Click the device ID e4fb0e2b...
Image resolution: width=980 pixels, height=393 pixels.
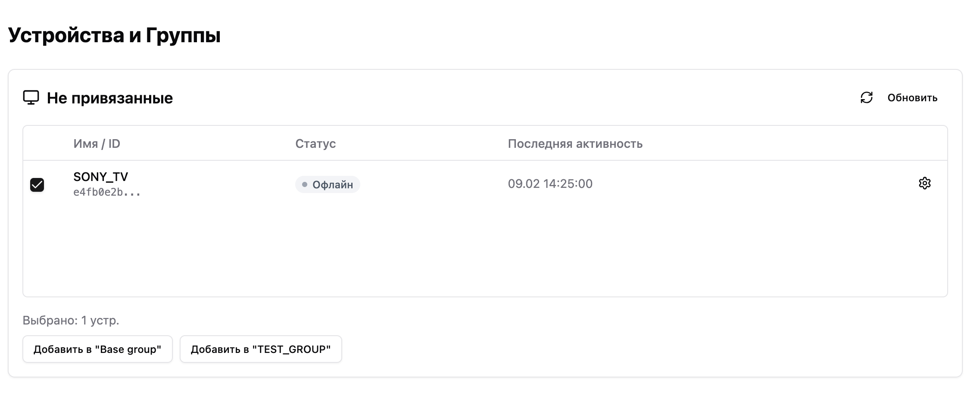point(106,192)
